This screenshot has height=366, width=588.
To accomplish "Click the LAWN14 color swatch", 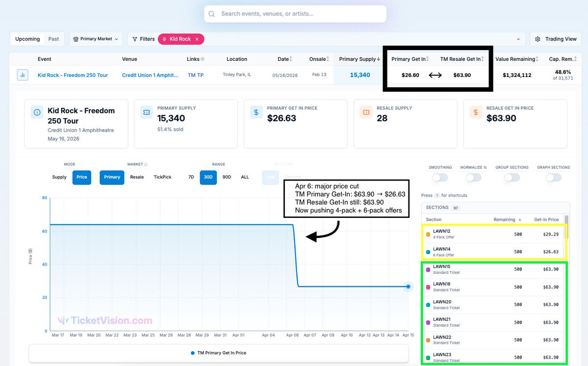I will coord(428,252).
